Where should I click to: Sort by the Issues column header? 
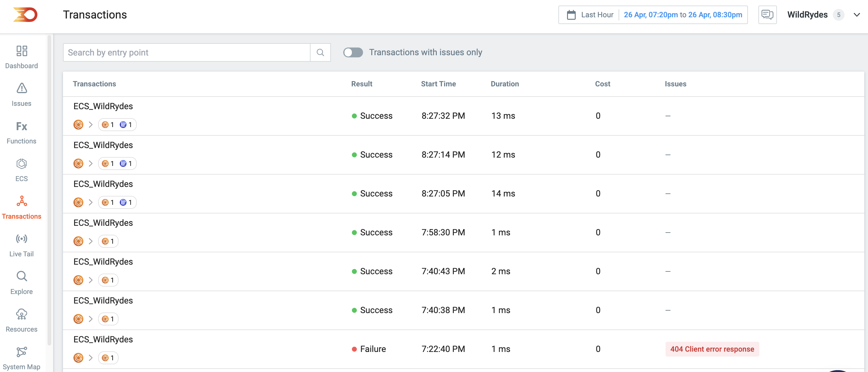click(675, 84)
